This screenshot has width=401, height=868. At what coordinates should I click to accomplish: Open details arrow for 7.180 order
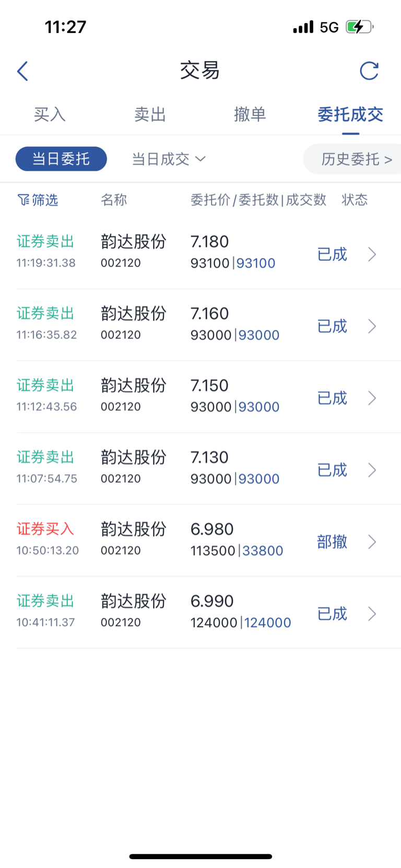pyautogui.click(x=372, y=254)
